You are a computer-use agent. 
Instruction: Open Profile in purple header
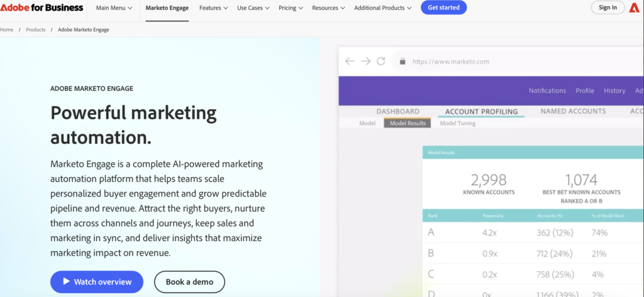[585, 90]
